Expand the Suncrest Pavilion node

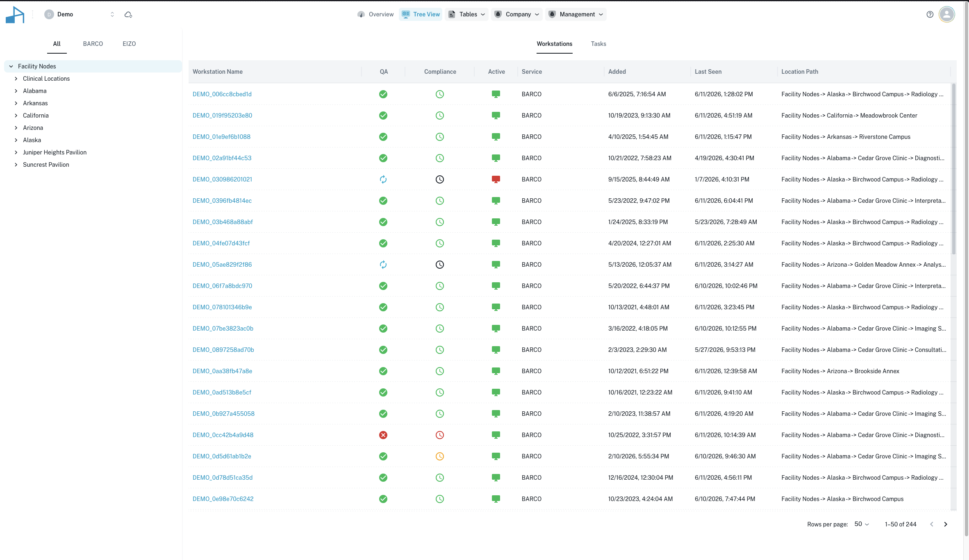point(16,165)
